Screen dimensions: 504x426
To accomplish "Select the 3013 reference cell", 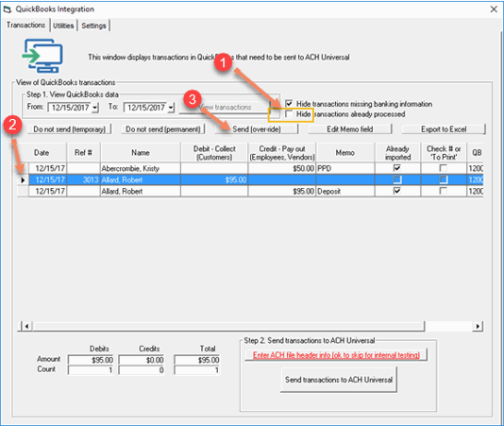I will (84, 179).
